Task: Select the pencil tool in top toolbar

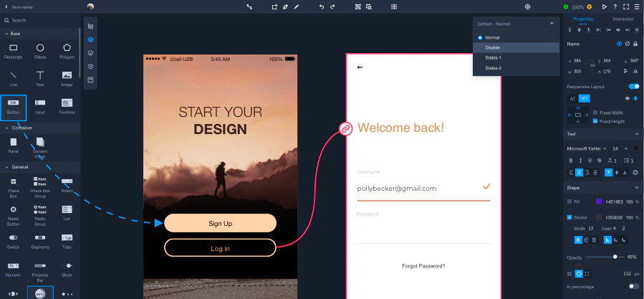Action: (296, 6)
